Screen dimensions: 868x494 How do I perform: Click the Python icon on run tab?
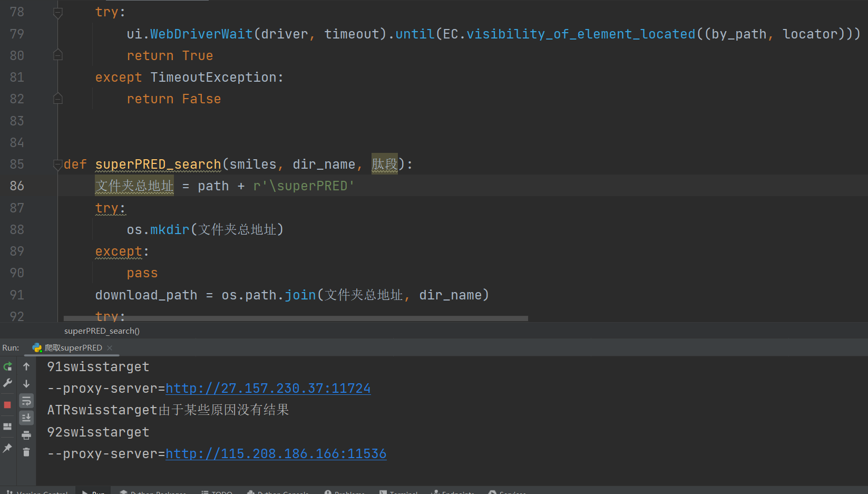pyautogui.click(x=37, y=348)
